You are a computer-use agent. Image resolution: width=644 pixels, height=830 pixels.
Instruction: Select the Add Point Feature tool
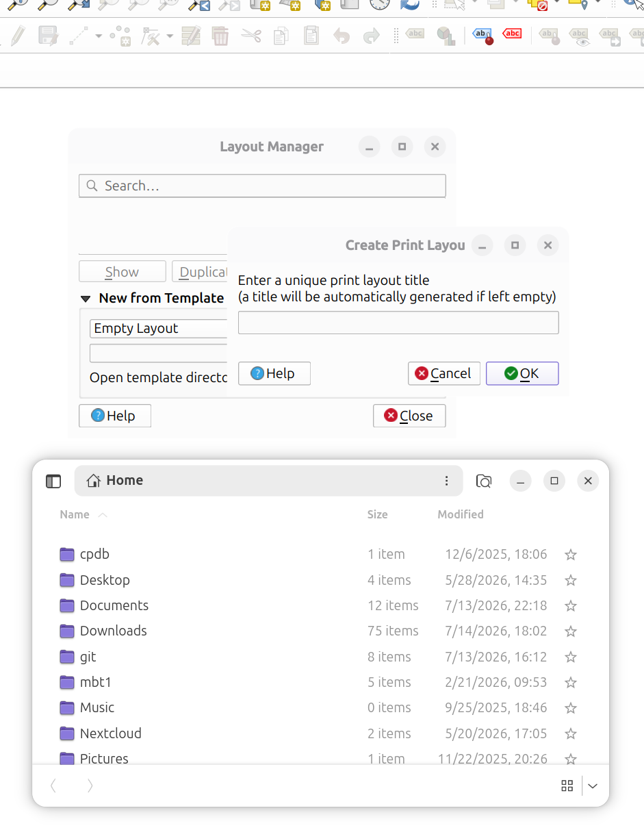point(121,35)
